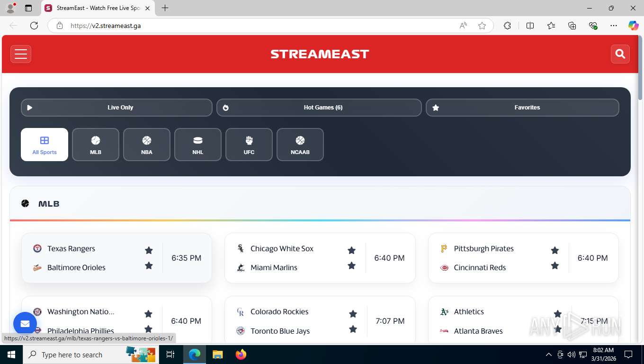
Task: View site information lock icon
Action: [x=60, y=26]
